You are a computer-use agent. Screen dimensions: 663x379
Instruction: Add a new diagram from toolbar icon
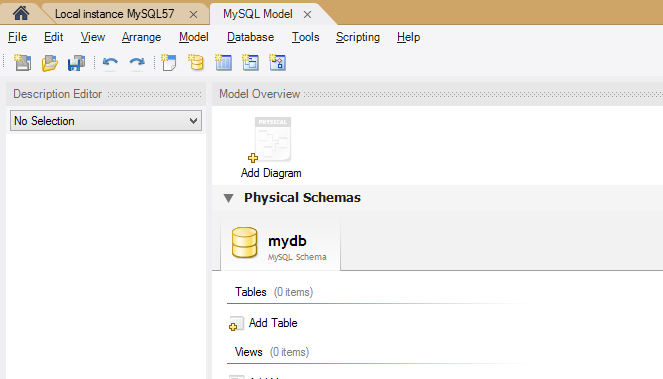pyautogui.click(x=169, y=63)
